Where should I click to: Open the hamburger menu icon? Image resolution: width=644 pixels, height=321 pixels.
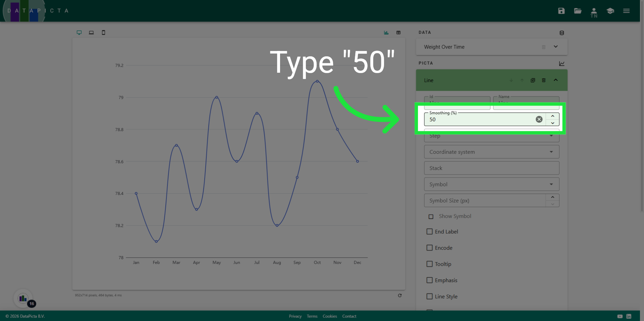click(626, 11)
